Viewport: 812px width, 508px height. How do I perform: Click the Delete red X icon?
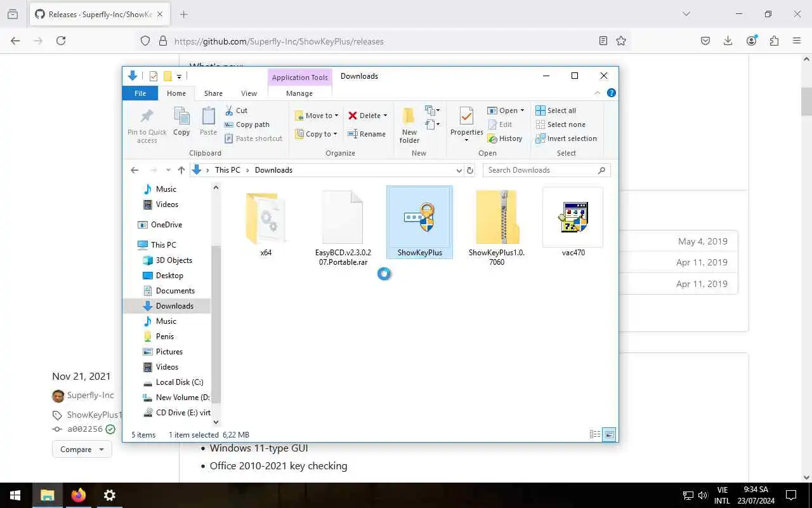point(353,116)
